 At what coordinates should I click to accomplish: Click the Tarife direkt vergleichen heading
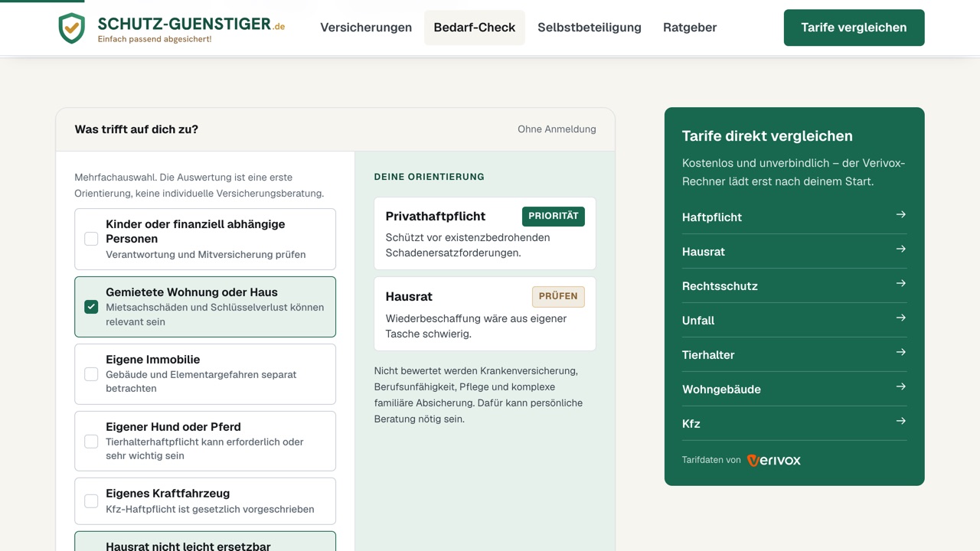tap(767, 136)
